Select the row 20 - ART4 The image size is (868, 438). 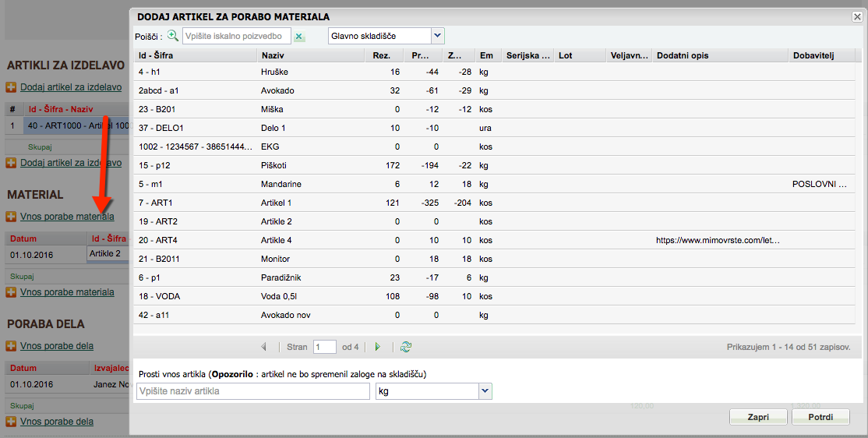coord(494,240)
